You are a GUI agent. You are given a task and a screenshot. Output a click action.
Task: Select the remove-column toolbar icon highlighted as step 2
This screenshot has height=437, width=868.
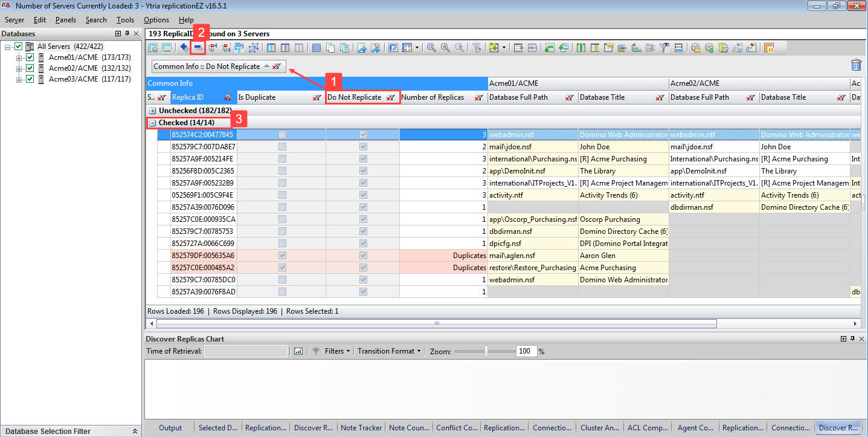tap(198, 47)
